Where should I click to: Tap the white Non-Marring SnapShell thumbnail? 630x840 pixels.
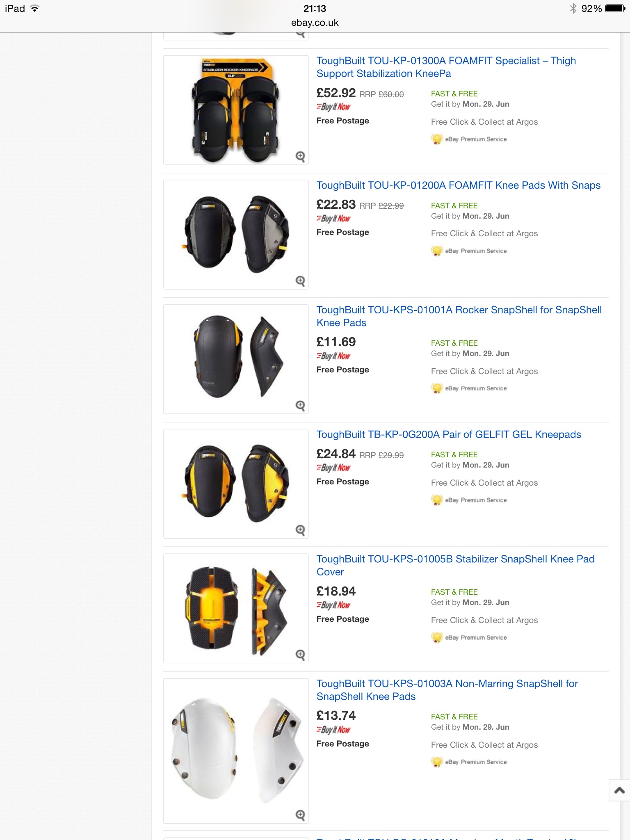(x=236, y=751)
